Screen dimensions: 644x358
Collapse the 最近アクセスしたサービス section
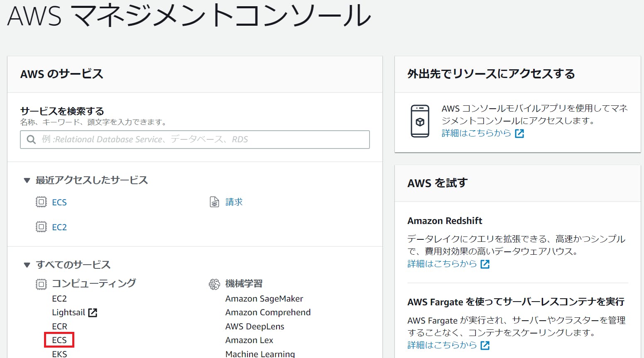[27, 180]
